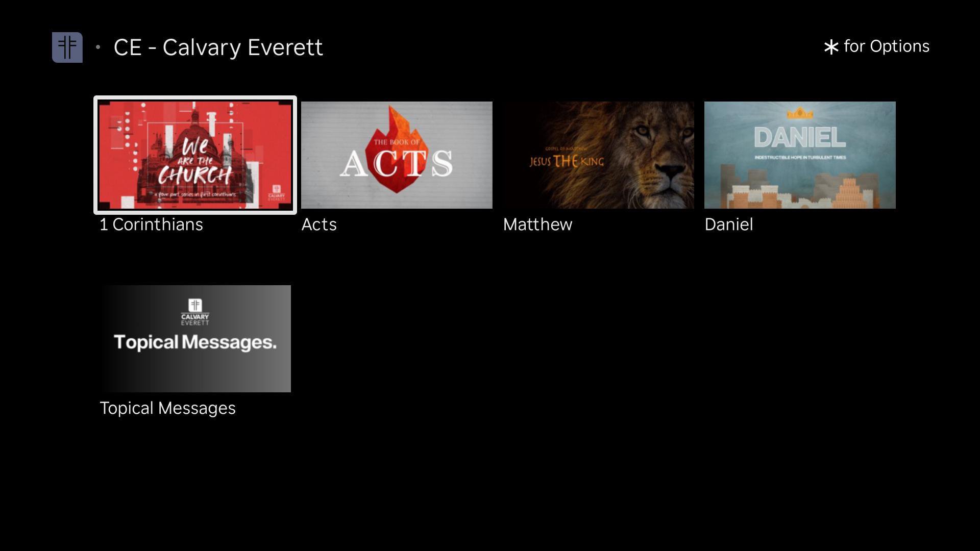The width and height of the screenshot is (980, 551).
Task: Click the 'Acts' title label
Action: click(x=319, y=224)
